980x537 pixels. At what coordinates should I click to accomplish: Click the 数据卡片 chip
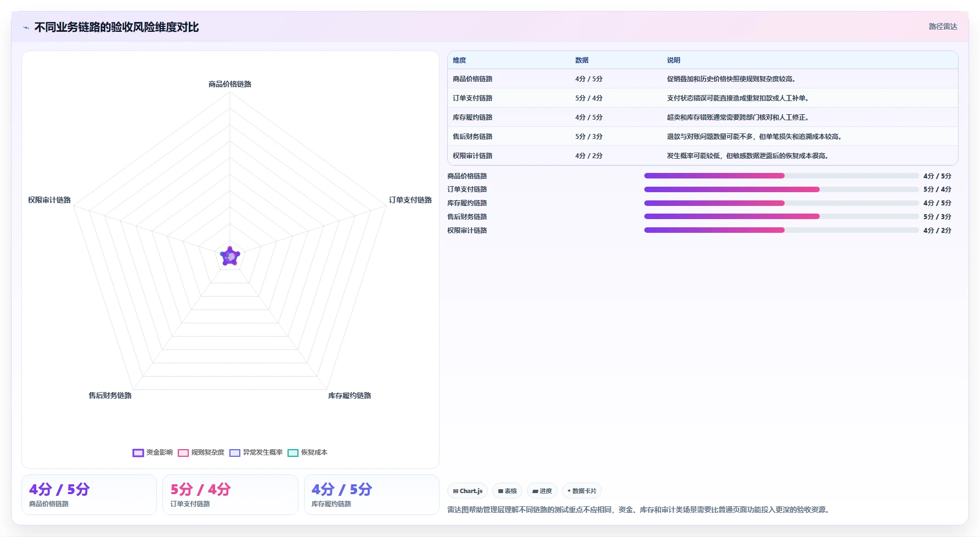coord(582,491)
